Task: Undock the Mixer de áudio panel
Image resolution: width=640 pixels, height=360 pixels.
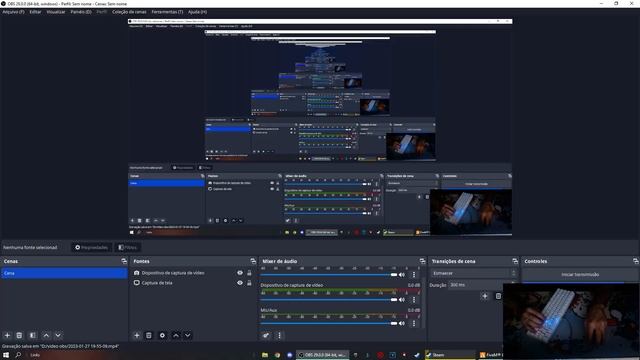Action: tap(422, 261)
